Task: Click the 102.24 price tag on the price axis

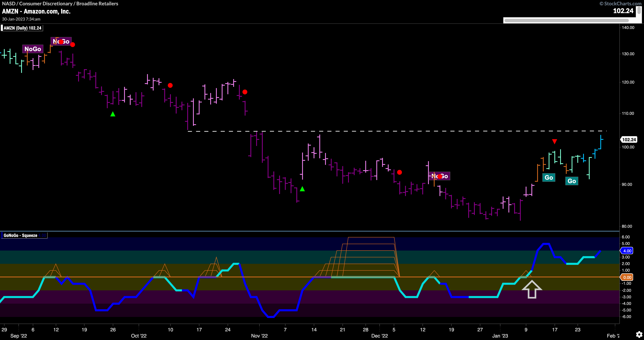Action: 629,140
